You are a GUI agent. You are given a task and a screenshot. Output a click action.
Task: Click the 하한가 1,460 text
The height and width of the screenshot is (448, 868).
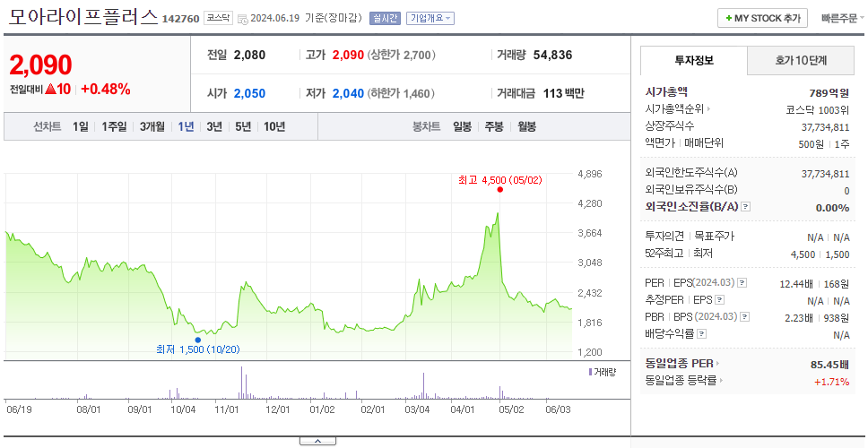402,94
